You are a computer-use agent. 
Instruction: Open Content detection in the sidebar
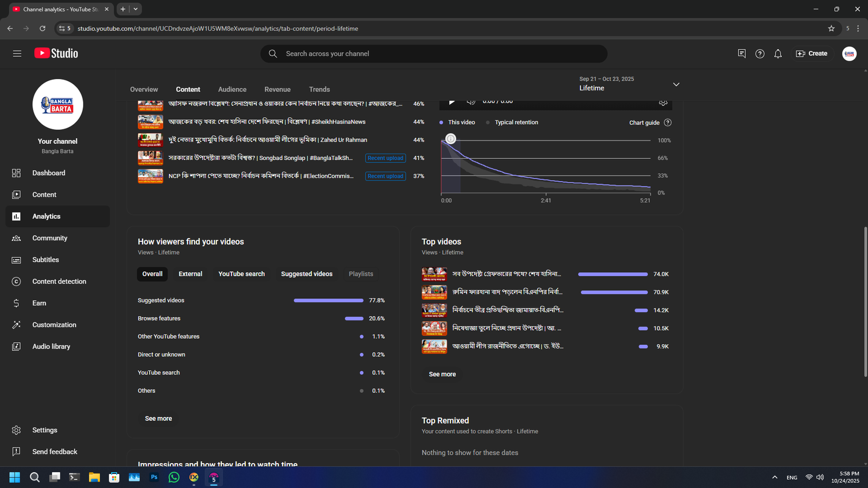(59, 281)
